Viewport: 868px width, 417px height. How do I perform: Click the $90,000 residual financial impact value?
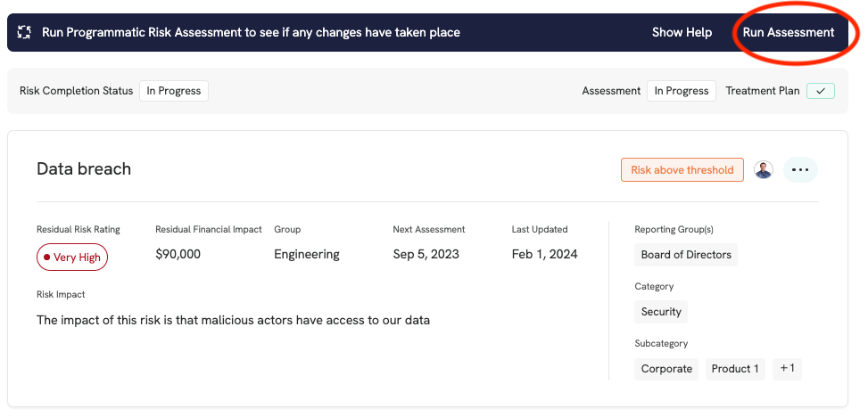coord(178,255)
